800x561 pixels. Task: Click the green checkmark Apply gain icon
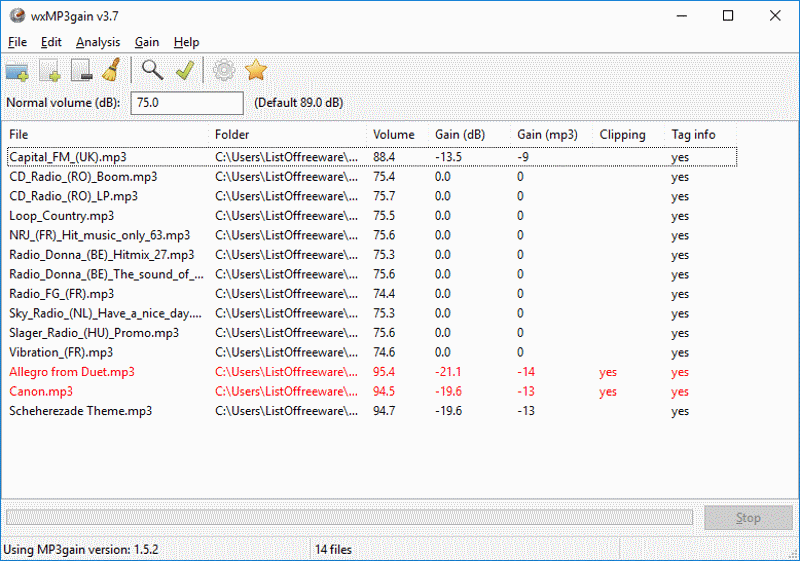tap(185, 70)
